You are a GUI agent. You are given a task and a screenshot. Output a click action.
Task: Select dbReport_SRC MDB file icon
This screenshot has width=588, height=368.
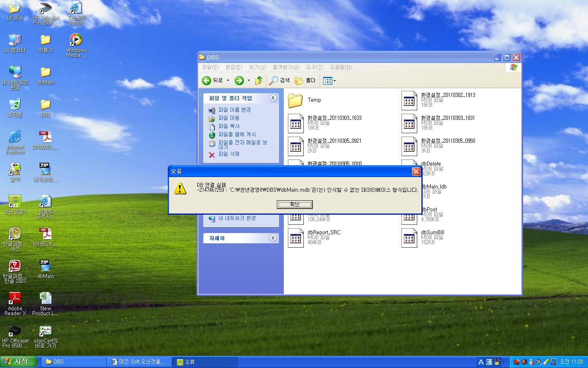pos(295,238)
